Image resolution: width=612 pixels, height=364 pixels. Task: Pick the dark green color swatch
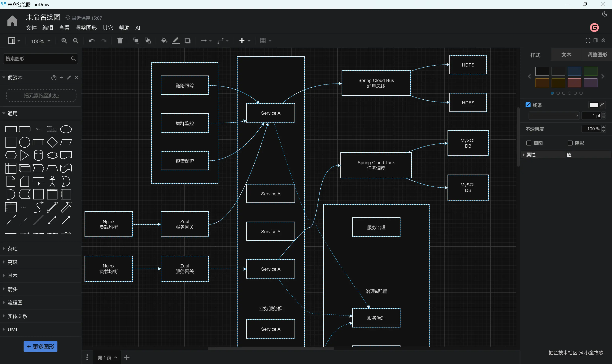tap(590, 71)
